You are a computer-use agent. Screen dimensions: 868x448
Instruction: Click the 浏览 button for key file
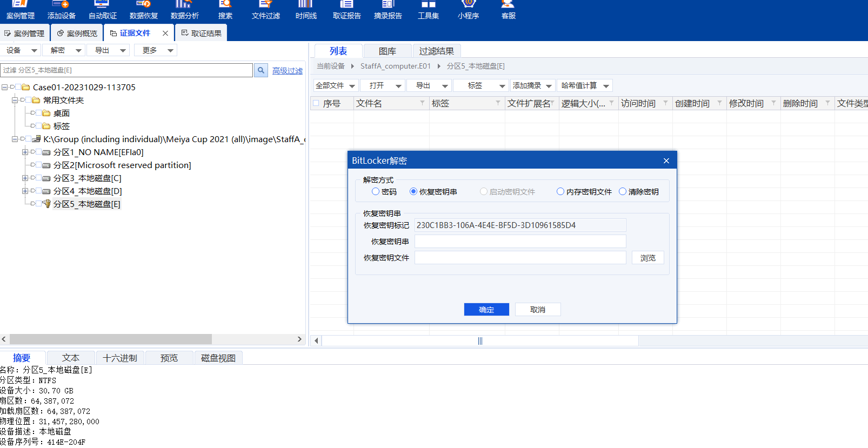click(x=648, y=258)
